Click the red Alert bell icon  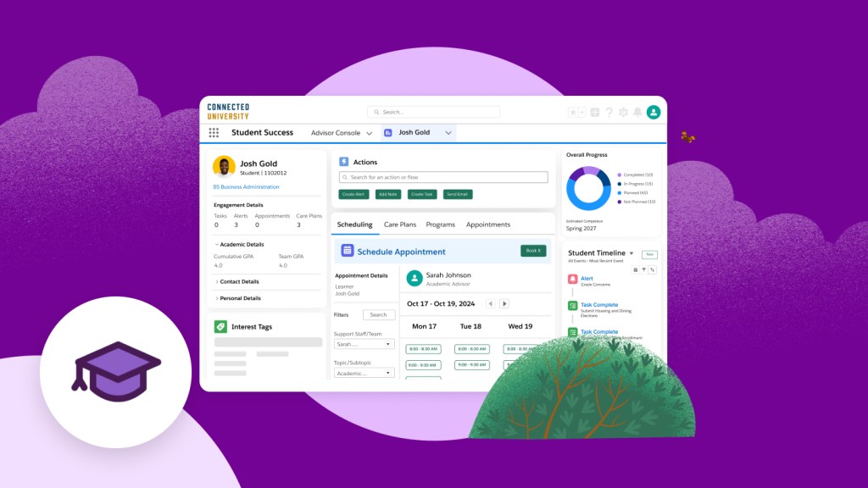[573, 280]
